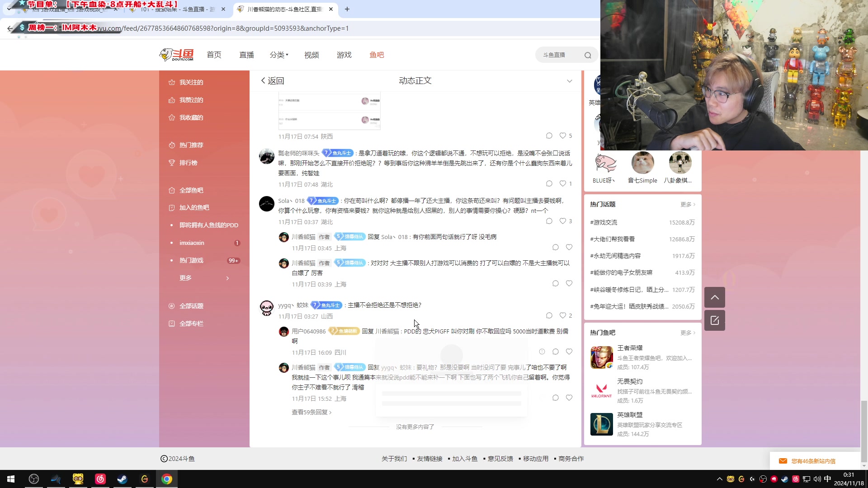Click reply bubble on Sola丶018 comment
Viewport: 868px width, 488px height.
click(549, 221)
